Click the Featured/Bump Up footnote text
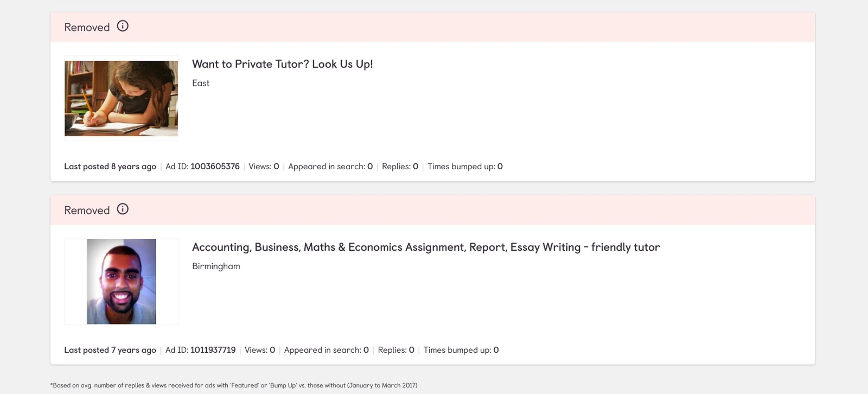868x394 pixels. (234, 385)
